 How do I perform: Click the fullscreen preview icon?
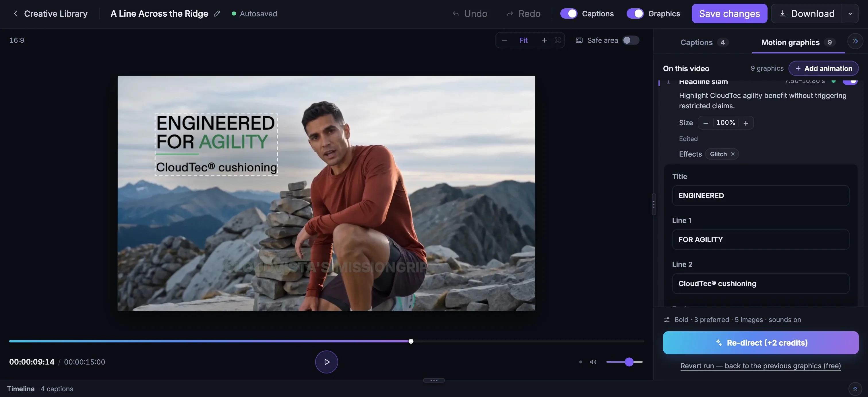[x=558, y=40]
